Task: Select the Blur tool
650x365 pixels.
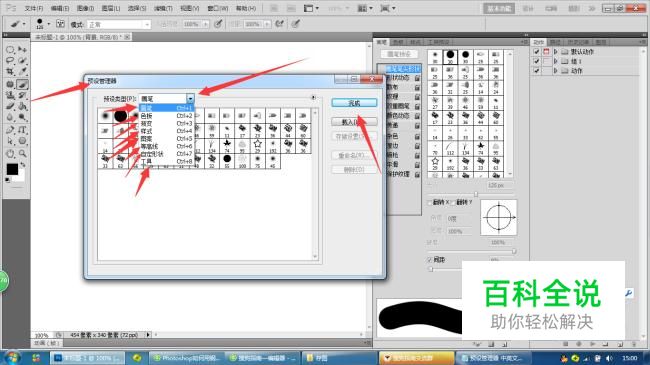Action: pos(10,118)
